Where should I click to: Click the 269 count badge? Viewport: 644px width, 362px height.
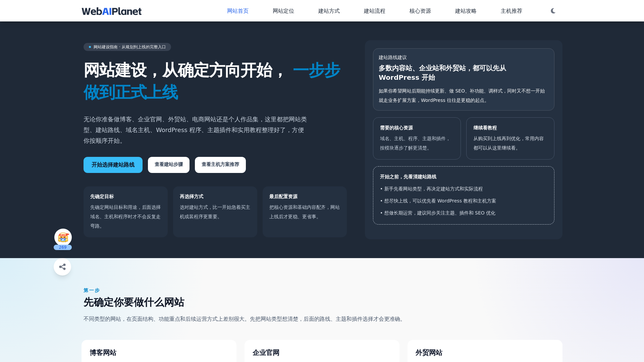coord(63,247)
